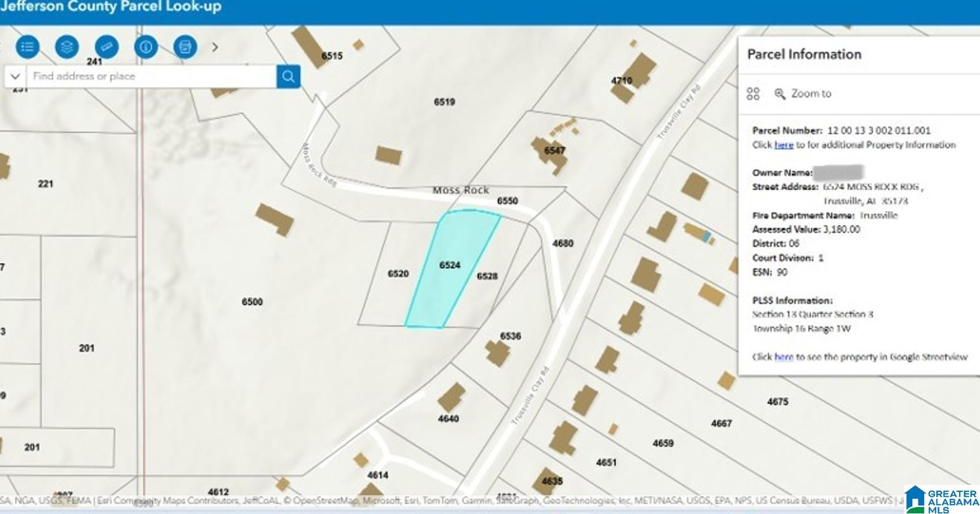This screenshot has width=980, height=514.
Task: Click parcel label 4659
Action: click(663, 443)
